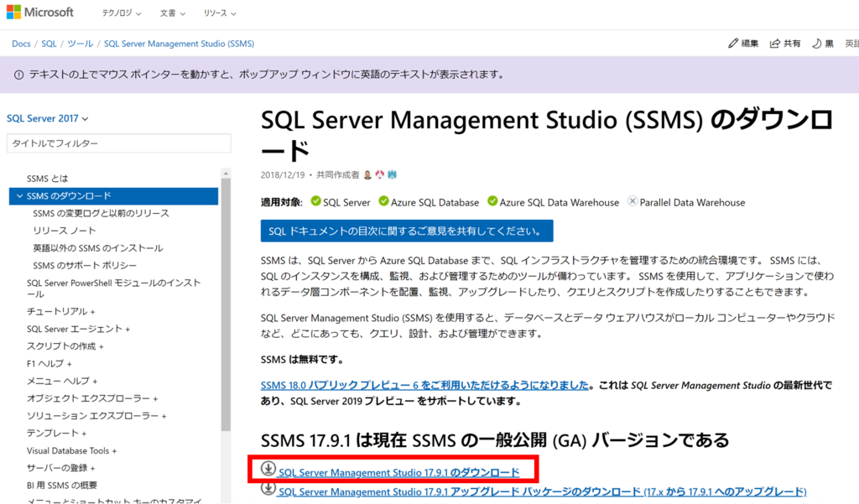Click the first contributor avatar
This screenshot has width=859, height=504.
click(367, 174)
